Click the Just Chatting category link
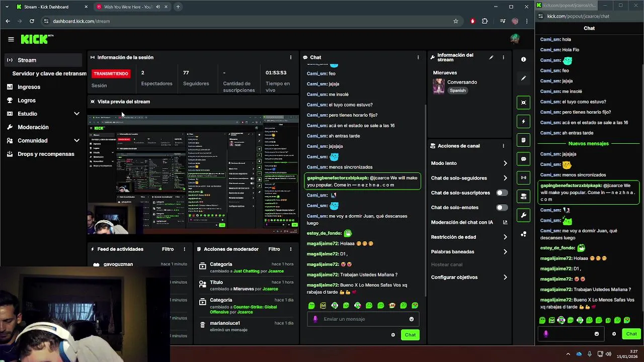Image resolution: width=644 pixels, height=362 pixels. pos(246,271)
